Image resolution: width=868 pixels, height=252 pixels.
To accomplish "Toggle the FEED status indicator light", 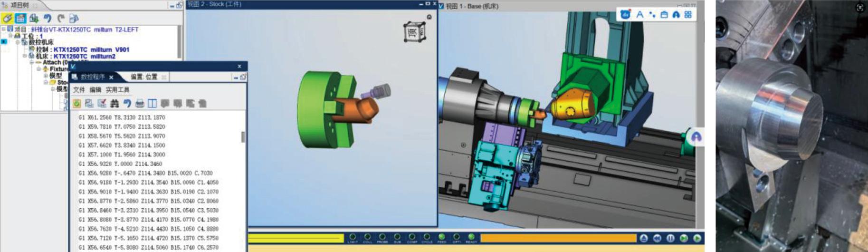I will [442, 237].
